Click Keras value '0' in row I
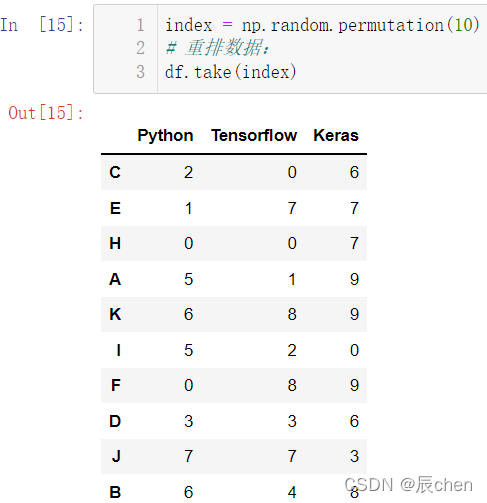 [x=354, y=350]
